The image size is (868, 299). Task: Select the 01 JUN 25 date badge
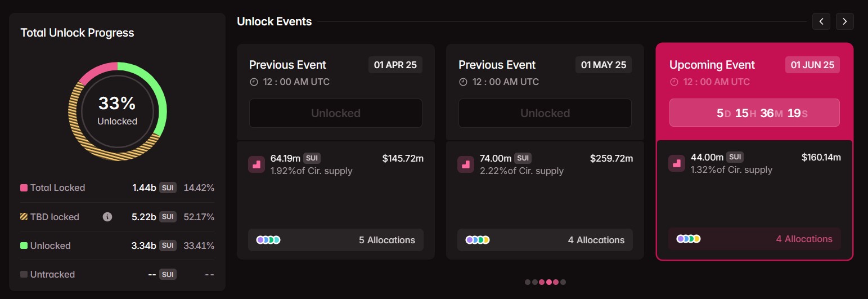812,65
